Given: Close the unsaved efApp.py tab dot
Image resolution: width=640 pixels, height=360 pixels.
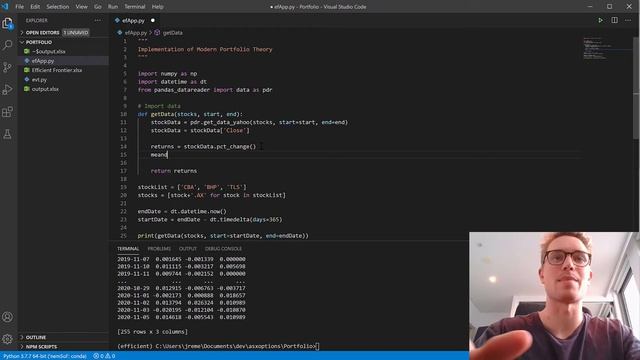Looking at the screenshot, I should [153, 20].
